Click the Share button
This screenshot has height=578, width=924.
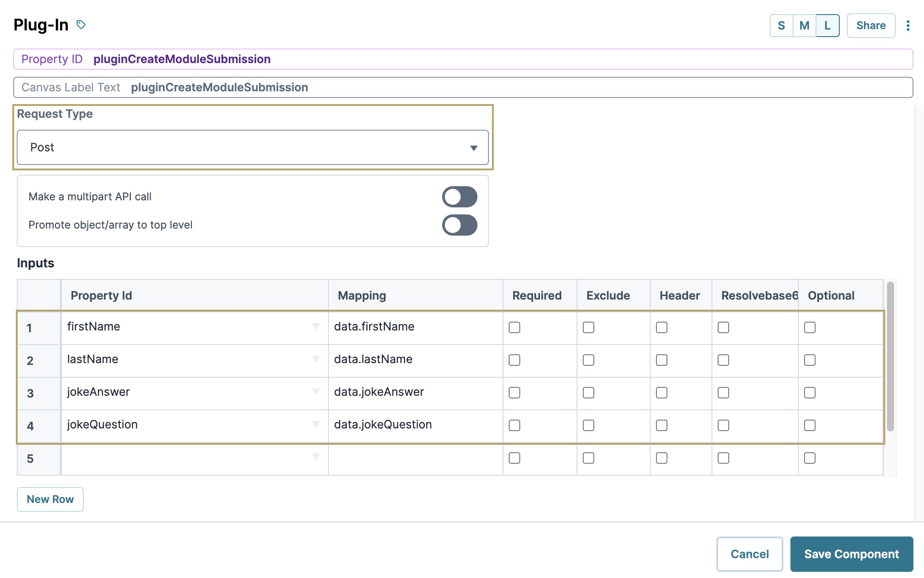click(x=871, y=26)
